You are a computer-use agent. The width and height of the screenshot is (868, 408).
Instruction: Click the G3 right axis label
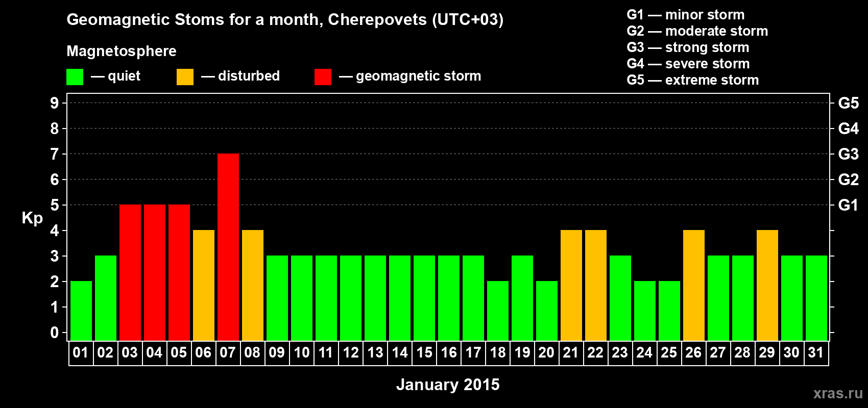tap(848, 154)
